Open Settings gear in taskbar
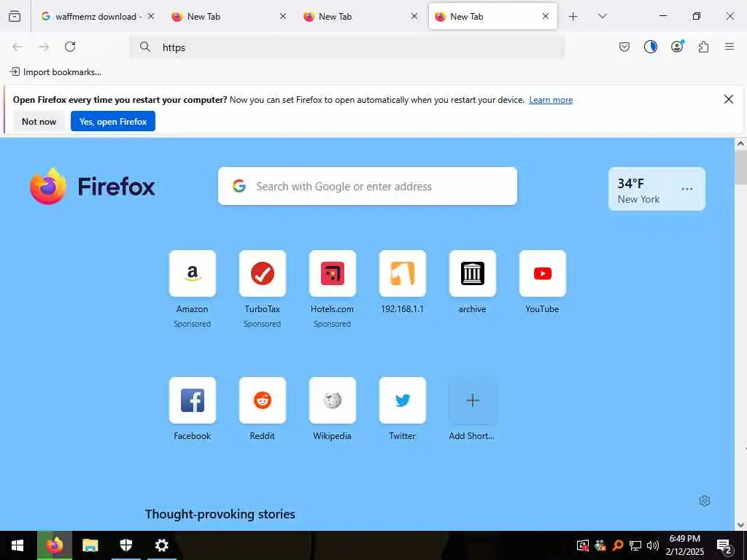 click(161, 545)
